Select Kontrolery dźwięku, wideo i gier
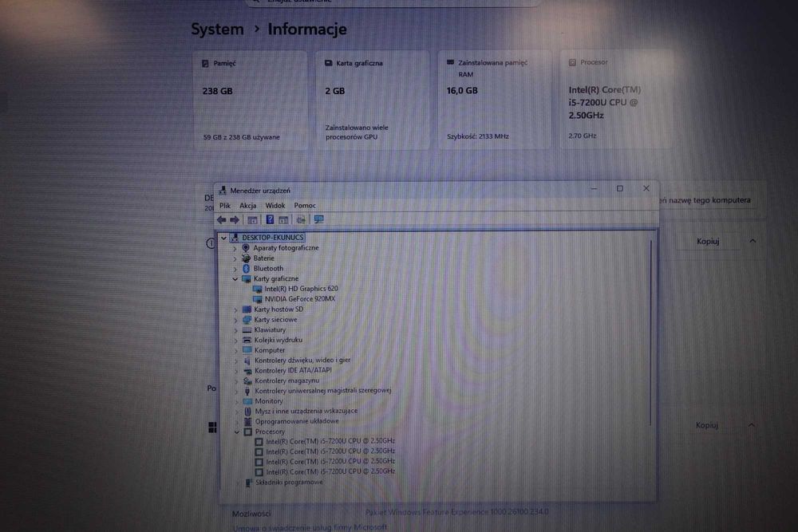 (x=302, y=360)
